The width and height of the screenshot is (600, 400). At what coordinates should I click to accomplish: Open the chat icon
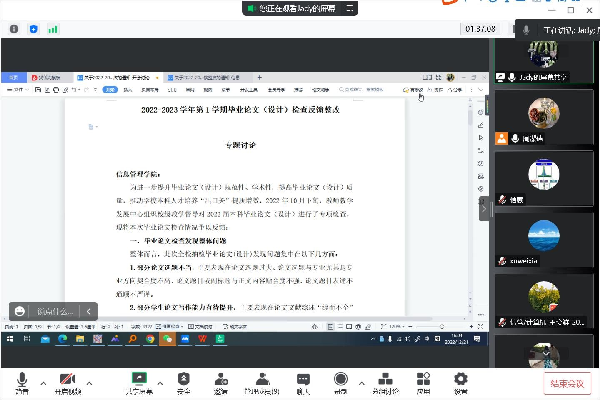[x=302, y=380]
